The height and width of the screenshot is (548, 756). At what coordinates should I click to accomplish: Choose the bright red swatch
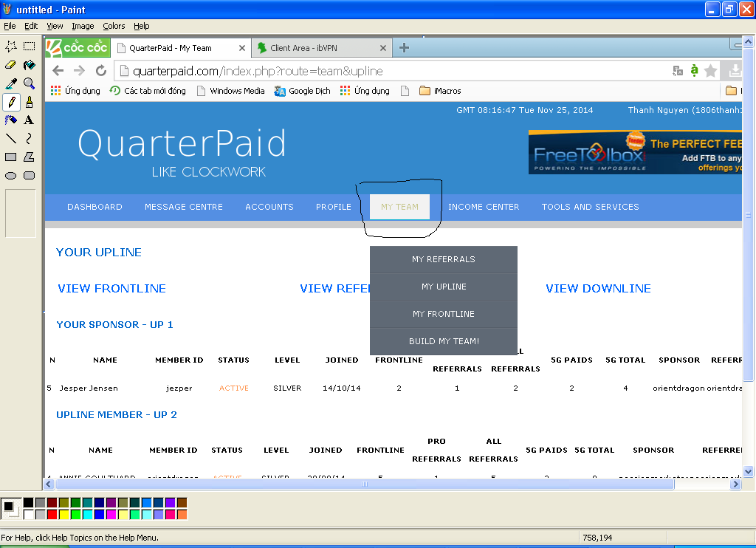coord(52,514)
